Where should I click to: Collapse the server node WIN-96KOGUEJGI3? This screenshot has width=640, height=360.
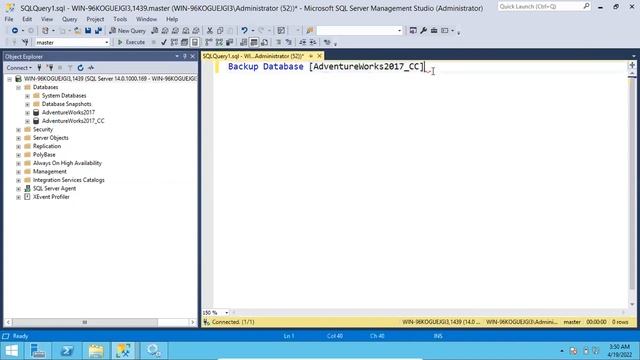pyautogui.click(x=10, y=79)
